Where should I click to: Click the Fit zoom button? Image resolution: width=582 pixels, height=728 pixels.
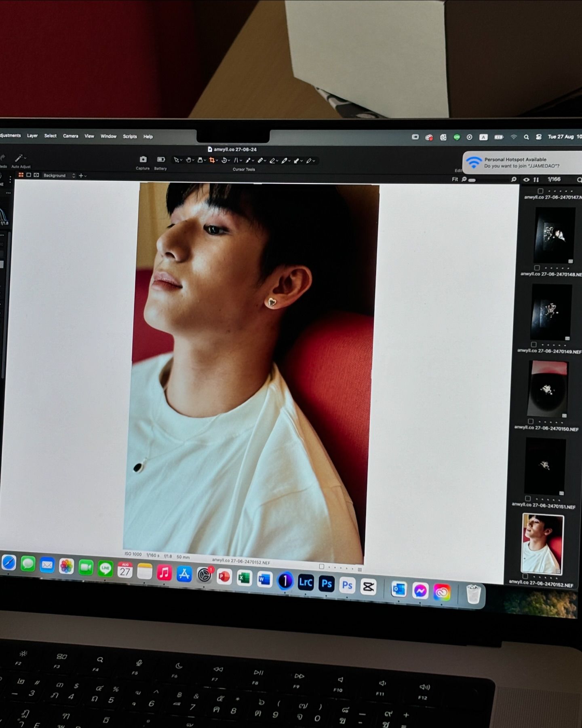click(x=455, y=179)
